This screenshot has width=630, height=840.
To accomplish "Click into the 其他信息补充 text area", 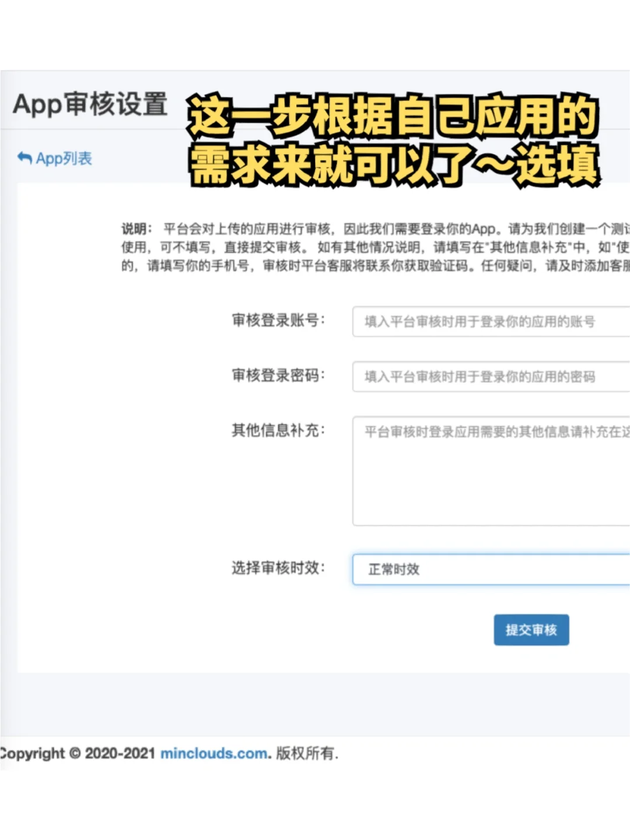I will click(x=491, y=471).
